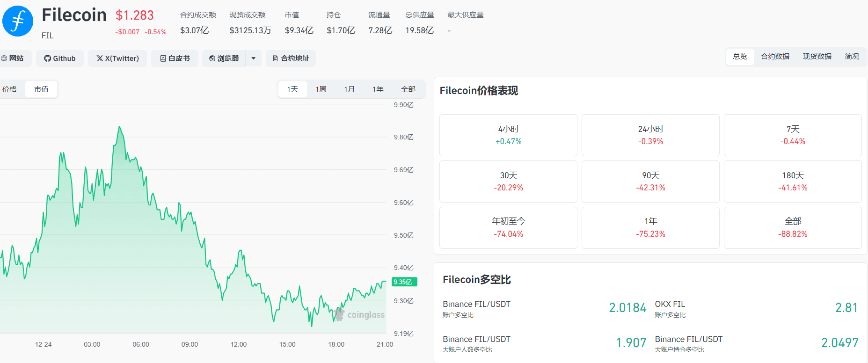Select the 1天 time range
The image size is (868, 363).
point(292,89)
